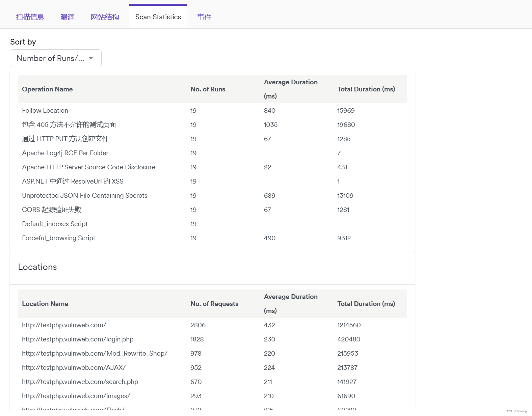Click the Location Name column header
Screen dimensions: 532x416
pos(45,304)
